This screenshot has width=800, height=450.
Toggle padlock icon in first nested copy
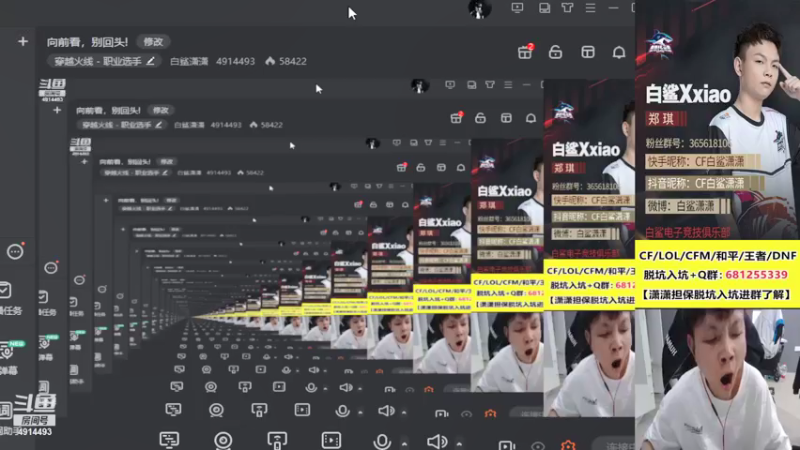coord(481,118)
